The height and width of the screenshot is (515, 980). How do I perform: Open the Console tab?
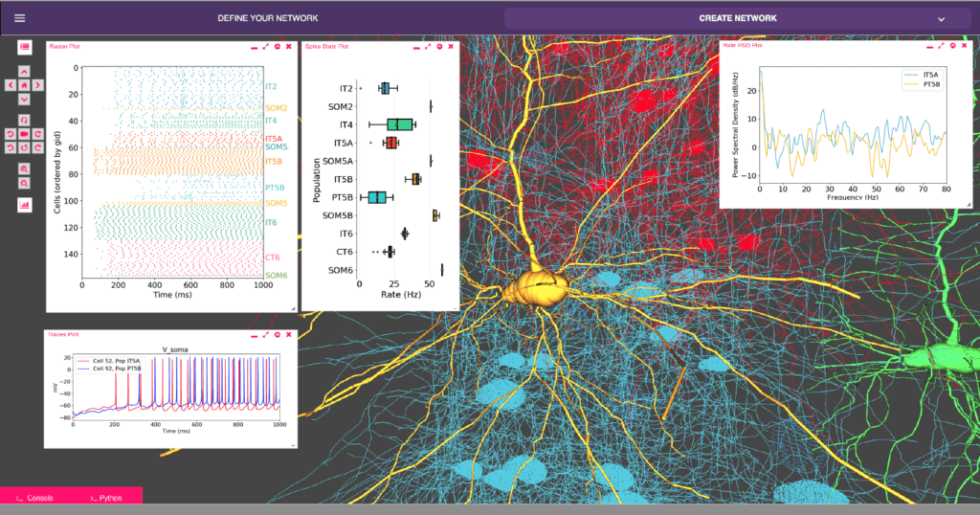coord(35,498)
